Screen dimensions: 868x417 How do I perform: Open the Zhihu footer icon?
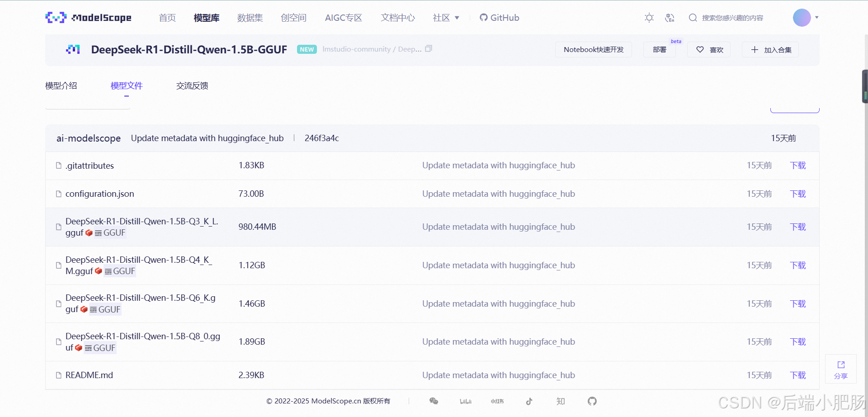click(561, 401)
